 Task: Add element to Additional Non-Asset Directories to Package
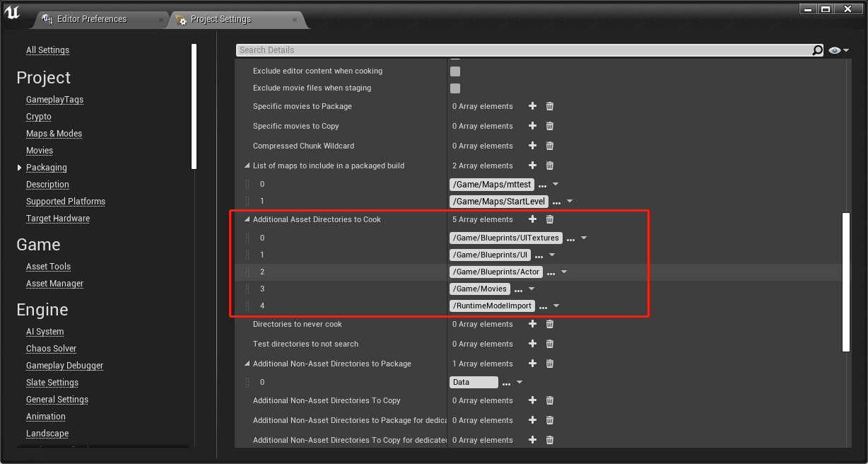tap(533, 364)
